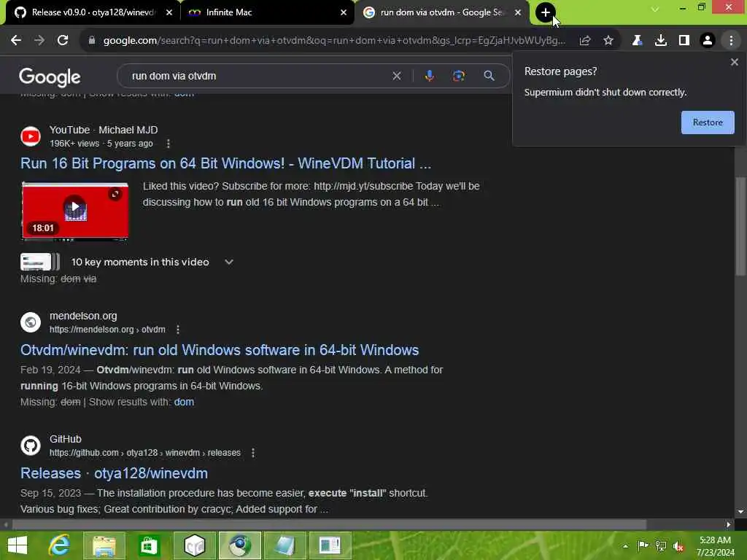The image size is (747, 560).
Task: Open the profile avatar menu
Action: [x=708, y=41]
